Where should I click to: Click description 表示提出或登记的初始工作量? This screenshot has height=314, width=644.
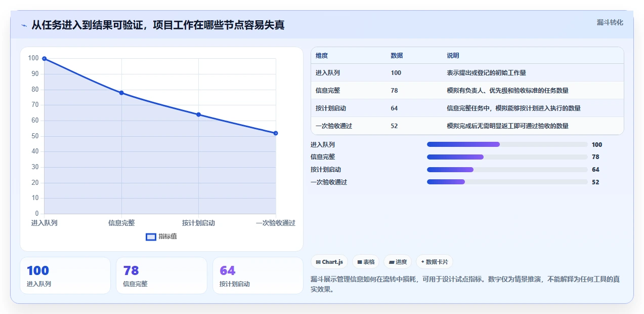coord(487,73)
